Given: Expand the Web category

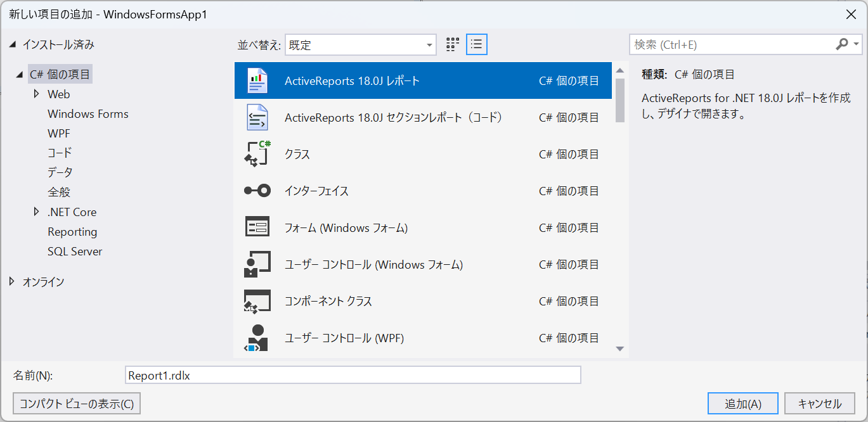Looking at the screenshot, I should pyautogui.click(x=37, y=94).
